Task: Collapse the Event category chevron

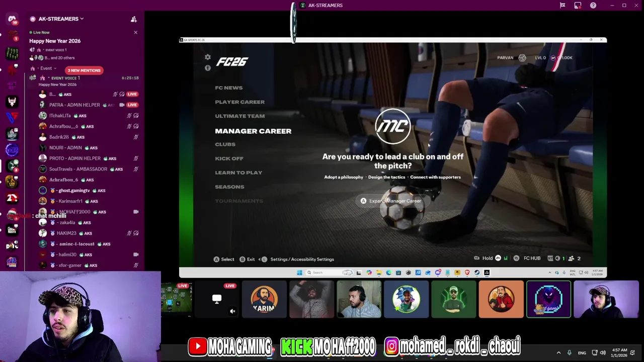Action: tap(55, 68)
